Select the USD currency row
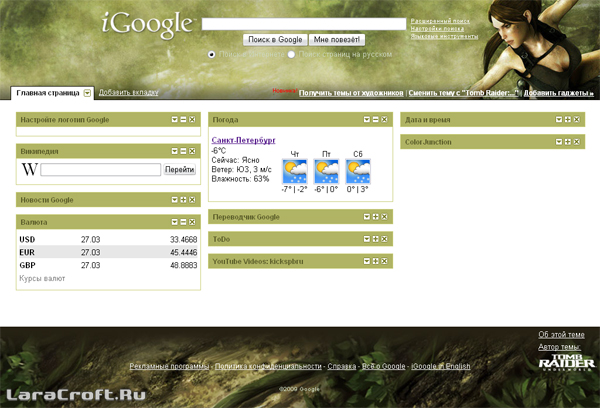 pyautogui.click(x=108, y=239)
